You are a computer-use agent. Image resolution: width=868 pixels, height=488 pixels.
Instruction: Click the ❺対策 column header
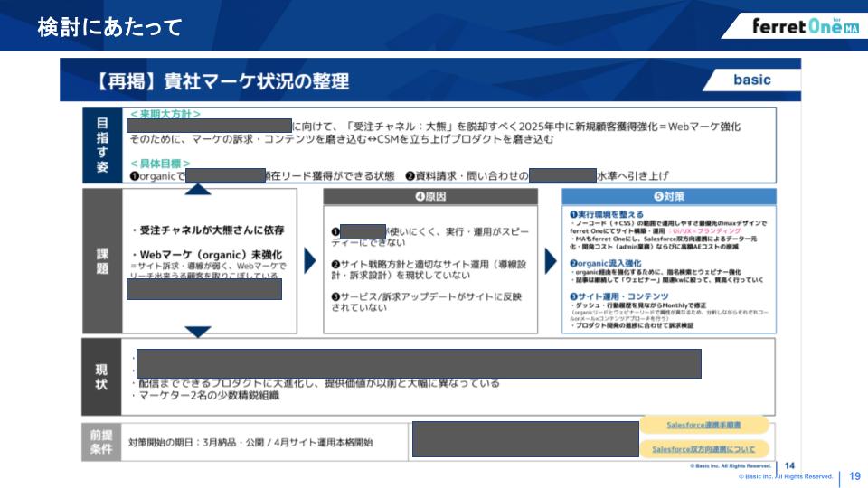pos(668,196)
